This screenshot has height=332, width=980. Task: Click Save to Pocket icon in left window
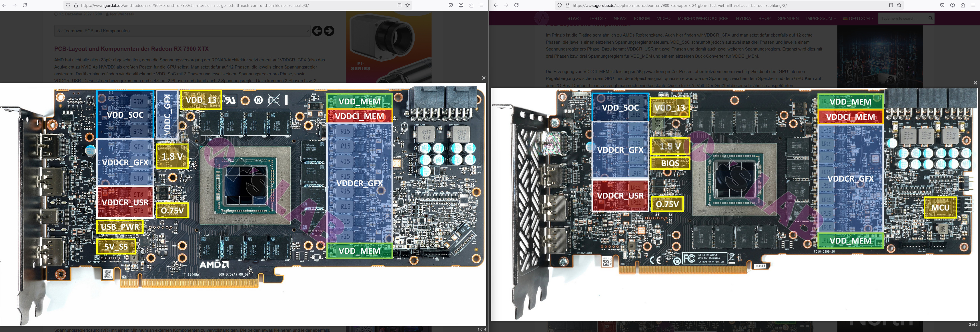(450, 5)
